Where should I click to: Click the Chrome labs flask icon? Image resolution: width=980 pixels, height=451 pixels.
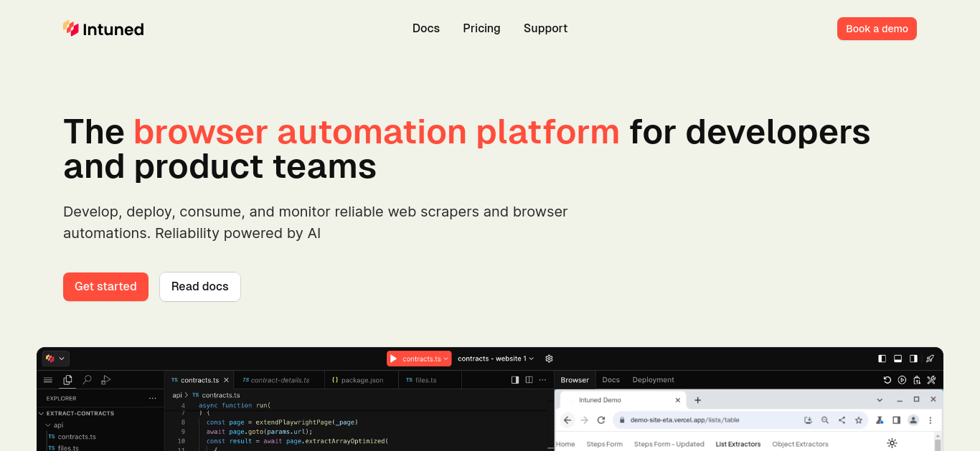pyautogui.click(x=879, y=420)
